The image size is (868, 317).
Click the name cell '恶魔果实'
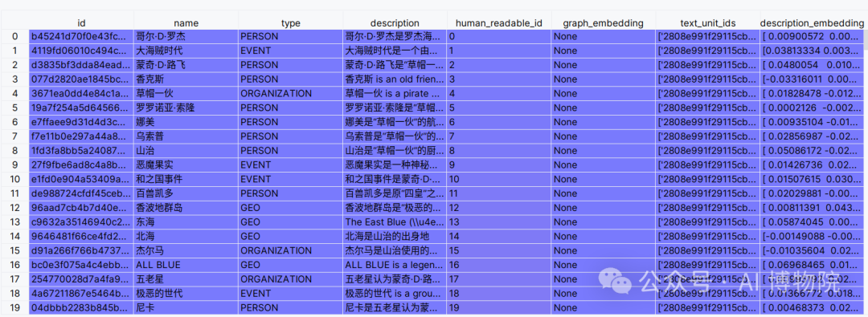pos(186,165)
